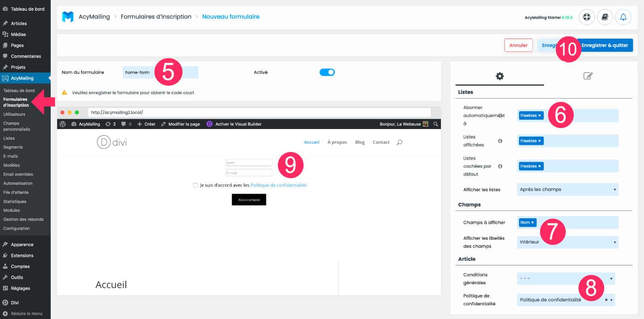This screenshot has width=644, height=319.
Task: Click WordPress logo in preview admin bar
Action: click(x=63, y=124)
